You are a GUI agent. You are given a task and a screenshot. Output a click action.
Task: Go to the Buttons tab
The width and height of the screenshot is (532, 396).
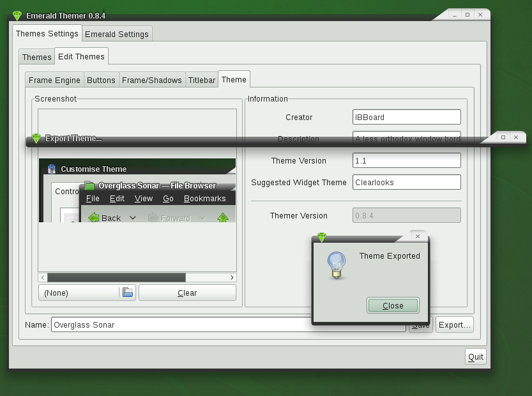tap(101, 80)
